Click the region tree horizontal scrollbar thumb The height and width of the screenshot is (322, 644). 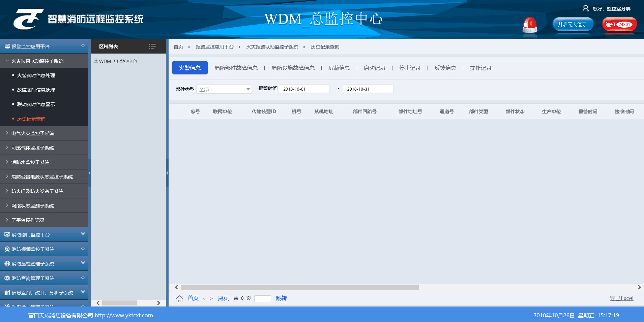(x=119, y=303)
